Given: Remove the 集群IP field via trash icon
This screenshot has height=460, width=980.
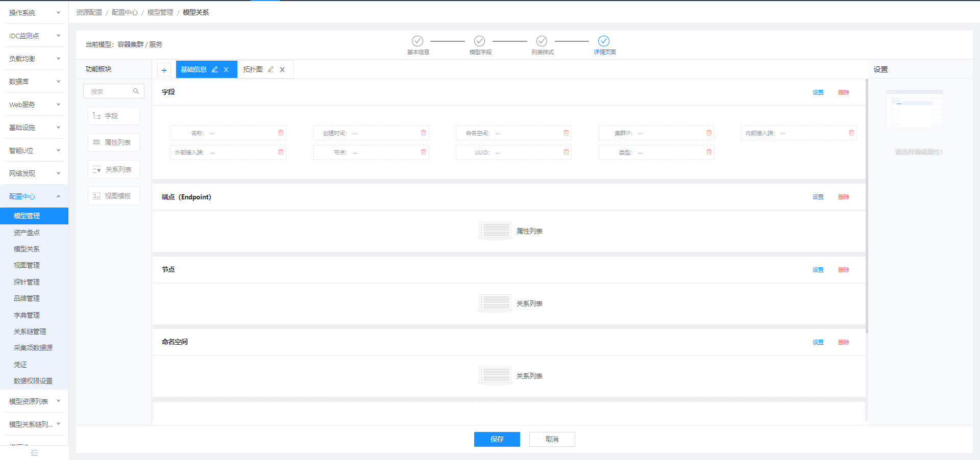Looking at the screenshot, I should click(x=708, y=133).
